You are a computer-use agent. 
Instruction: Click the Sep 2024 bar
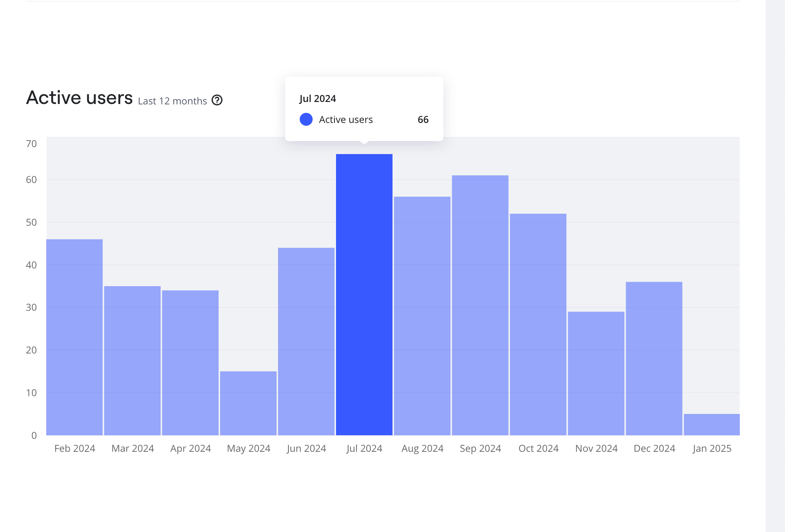tap(480, 305)
